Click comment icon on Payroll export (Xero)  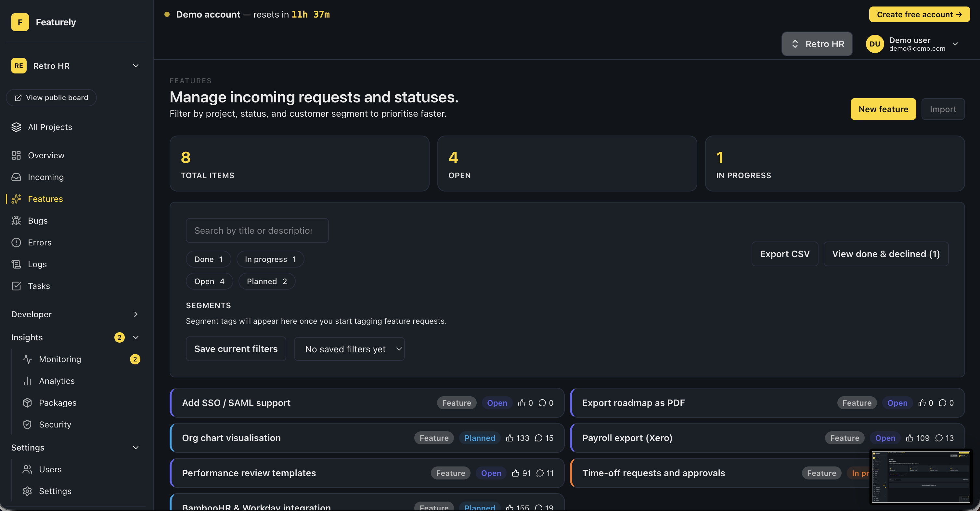click(x=939, y=438)
